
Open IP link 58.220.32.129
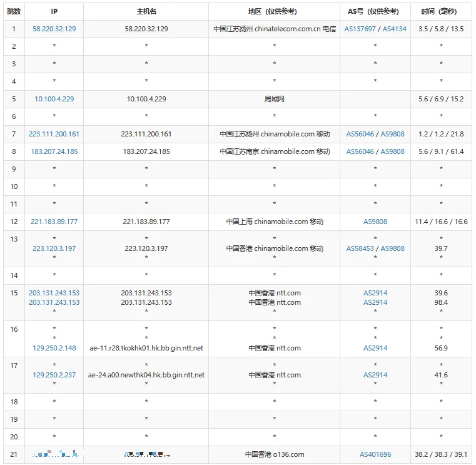click(x=54, y=29)
